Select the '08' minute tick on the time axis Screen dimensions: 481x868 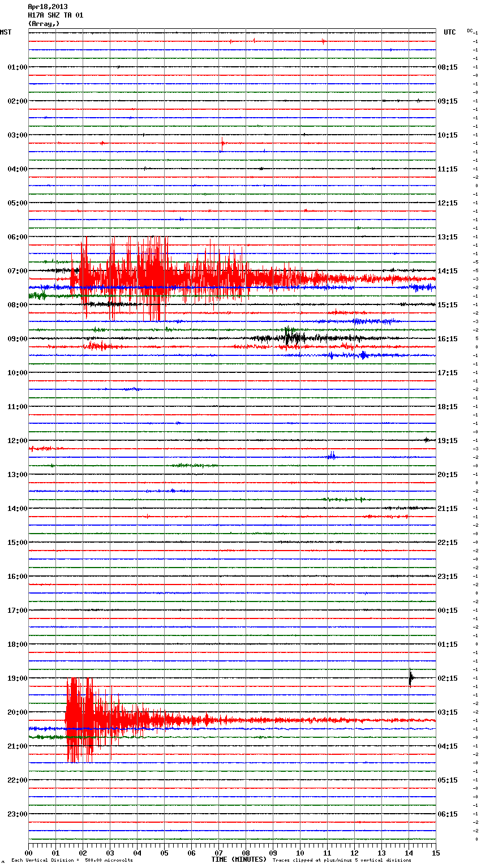tap(246, 853)
